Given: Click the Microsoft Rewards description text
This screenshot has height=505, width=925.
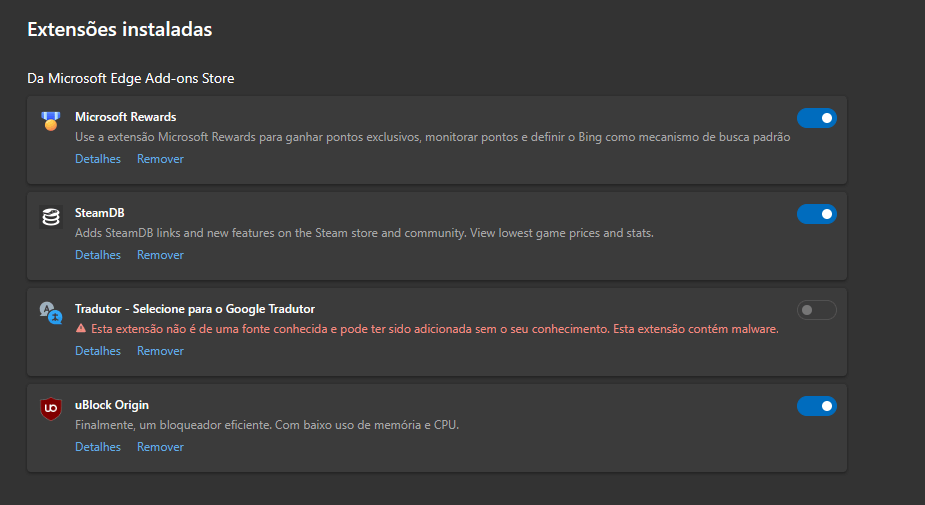Looking at the screenshot, I should tap(432, 137).
